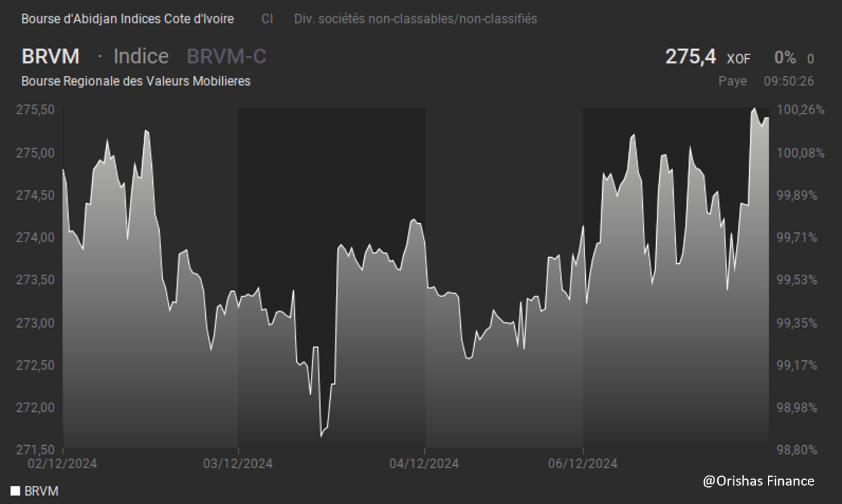842x504 pixels.
Task: Click the 100,26% right axis label
Action: click(801, 110)
